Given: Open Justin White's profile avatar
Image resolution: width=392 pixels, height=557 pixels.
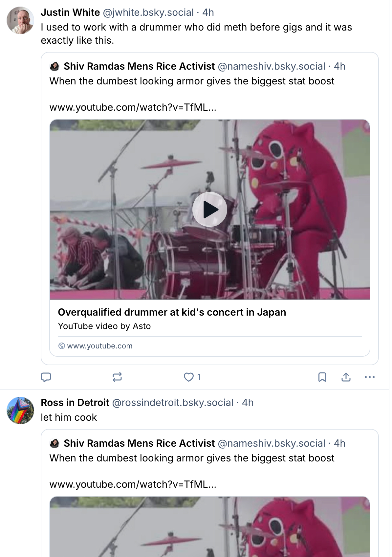Looking at the screenshot, I should [20, 20].
